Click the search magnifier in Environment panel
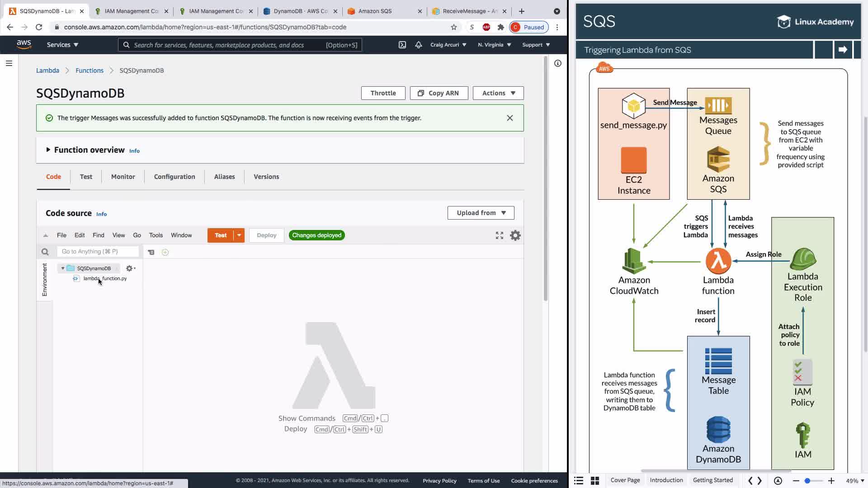This screenshot has width=868, height=488. pos(45,252)
